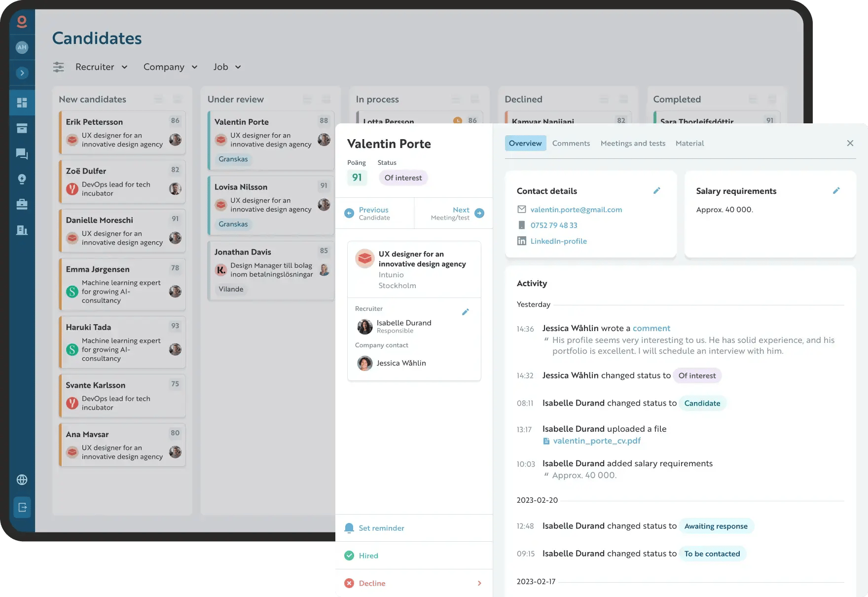Edit contact details with pencil icon
The height and width of the screenshot is (597, 868).
click(656, 191)
